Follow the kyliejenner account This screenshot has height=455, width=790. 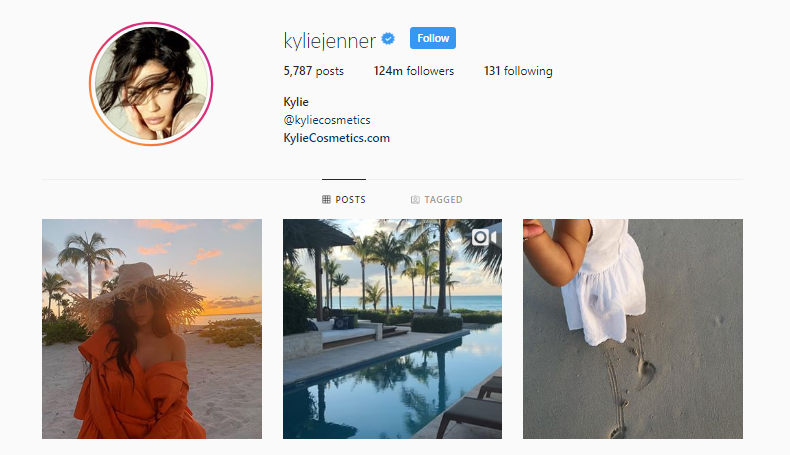(433, 38)
